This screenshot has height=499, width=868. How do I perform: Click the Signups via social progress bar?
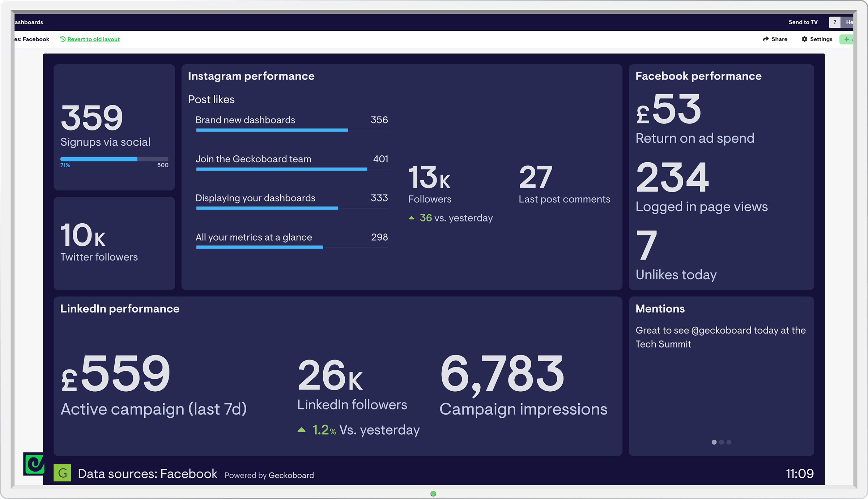click(114, 159)
